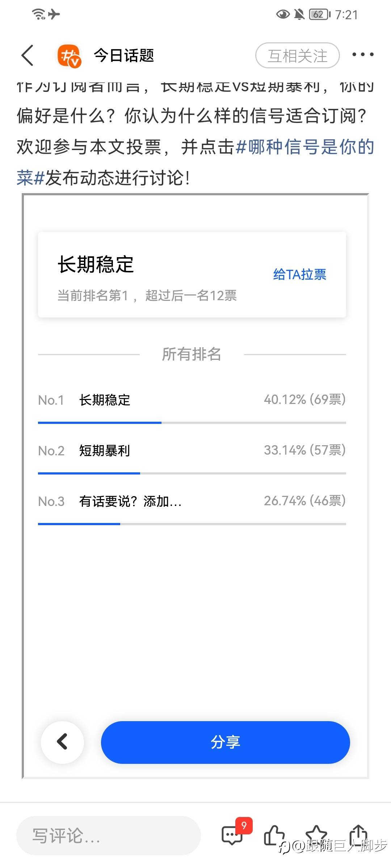Open the 今日话题 avatar icon
This screenshot has width=391, height=868.
(69, 56)
